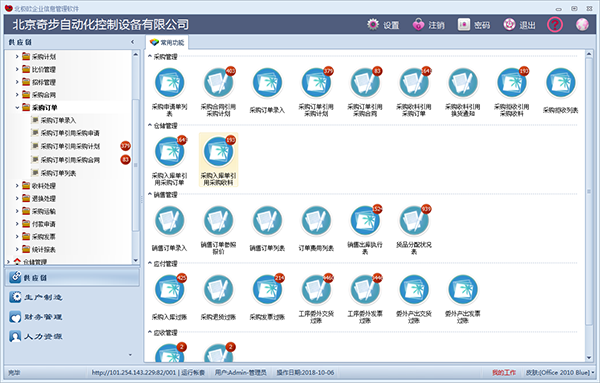The image size is (600, 383).
Task: Open the 订单费用列表 shortcut icon
Action: click(316, 220)
